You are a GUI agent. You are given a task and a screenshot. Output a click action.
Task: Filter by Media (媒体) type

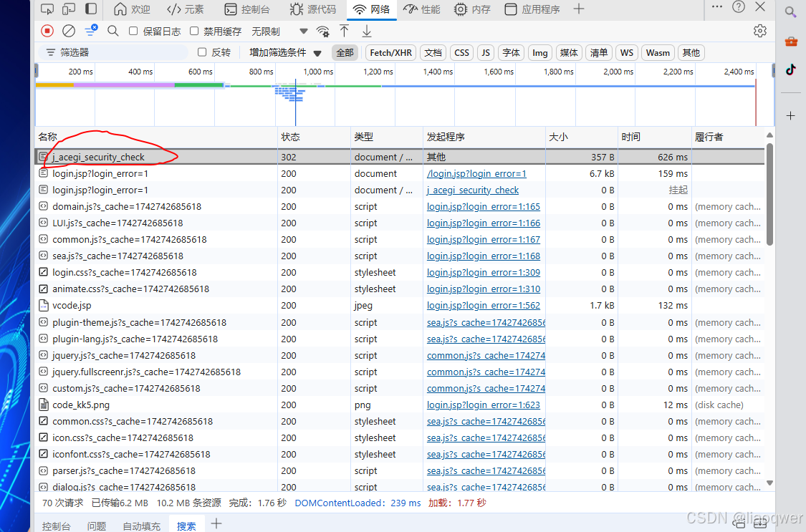point(569,52)
